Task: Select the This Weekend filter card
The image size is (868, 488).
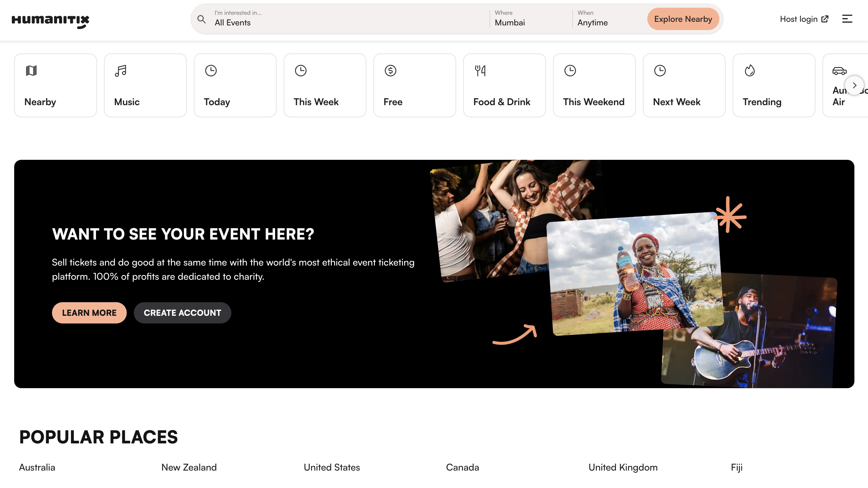Action: point(594,85)
